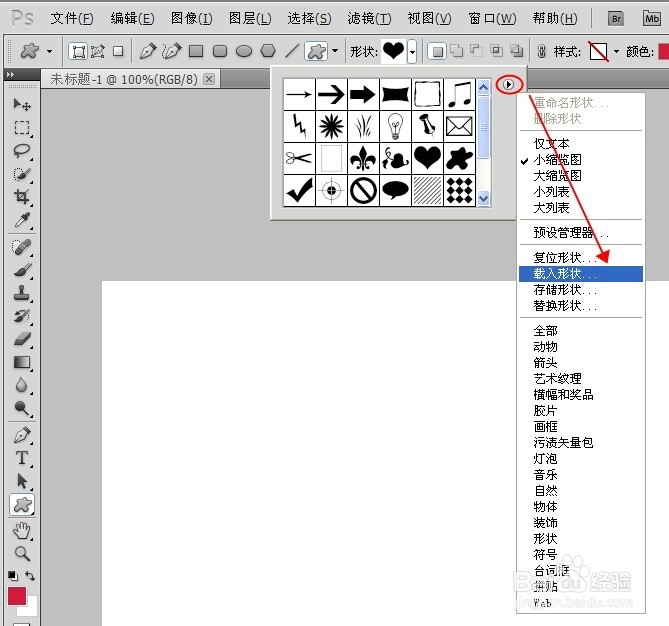Open the 文件(F) menu
This screenshot has height=626, width=669.
pos(72,18)
